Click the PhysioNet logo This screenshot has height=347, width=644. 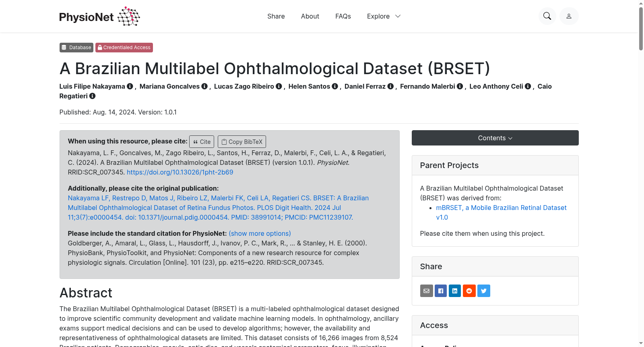pyautogui.click(x=100, y=17)
